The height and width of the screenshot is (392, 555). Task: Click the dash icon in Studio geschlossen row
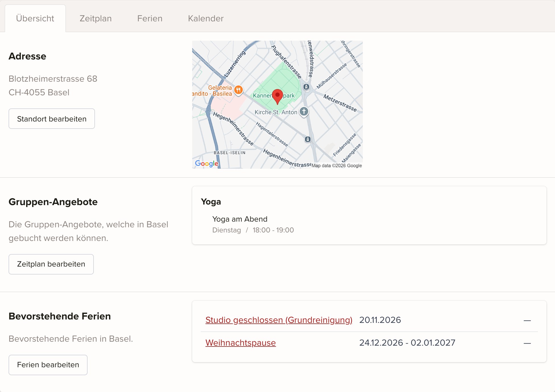click(x=527, y=321)
